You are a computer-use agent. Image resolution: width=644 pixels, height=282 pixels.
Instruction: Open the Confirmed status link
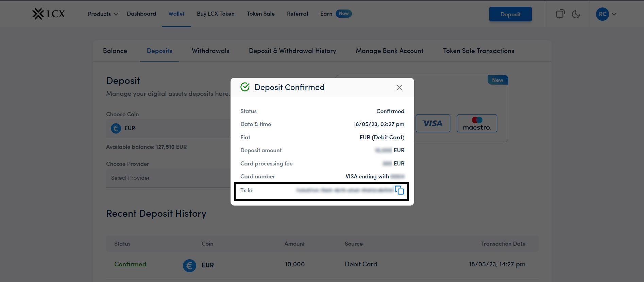[x=130, y=264]
